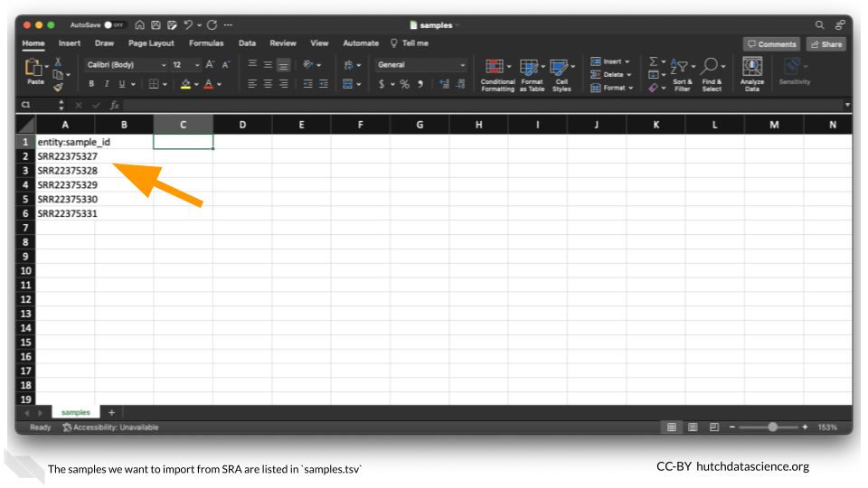868x488 pixels.
Task: Apply yellow fill color swatch
Action: pos(185,84)
